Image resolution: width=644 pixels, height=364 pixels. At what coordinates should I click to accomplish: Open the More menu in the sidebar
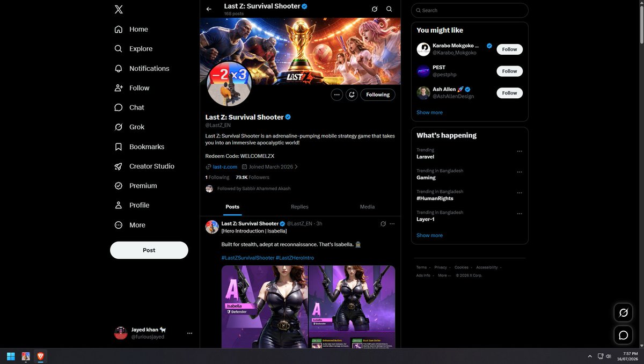[130, 225]
